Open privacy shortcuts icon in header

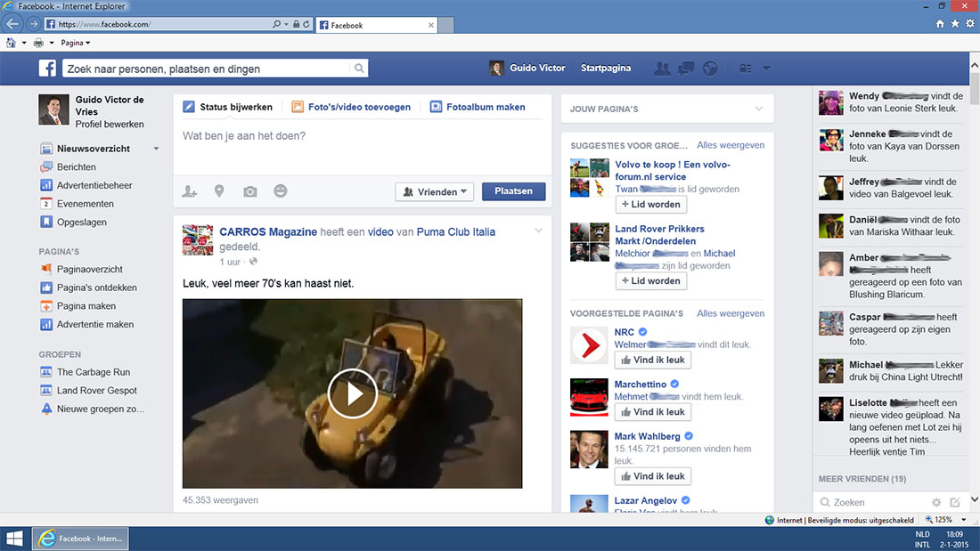click(x=746, y=68)
